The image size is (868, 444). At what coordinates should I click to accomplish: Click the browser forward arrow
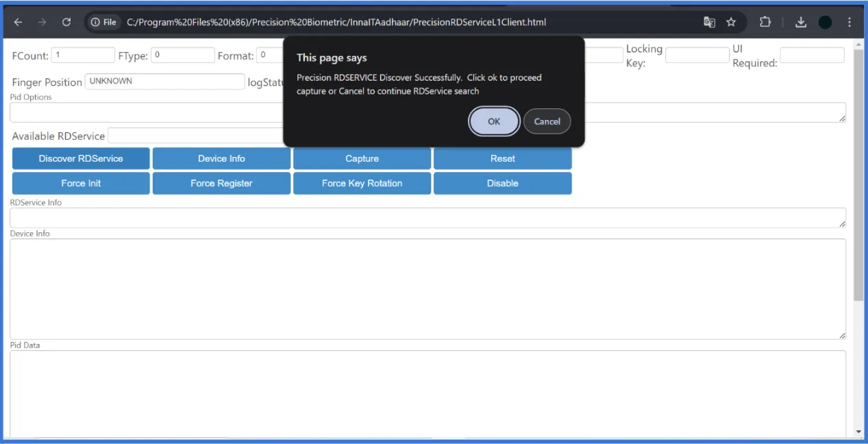[42, 22]
